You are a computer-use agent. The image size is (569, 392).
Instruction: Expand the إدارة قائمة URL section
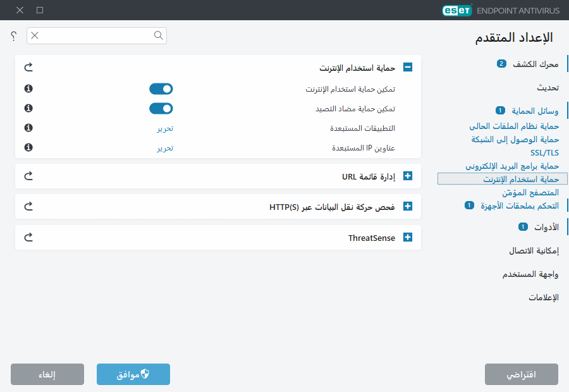pyautogui.click(x=408, y=176)
